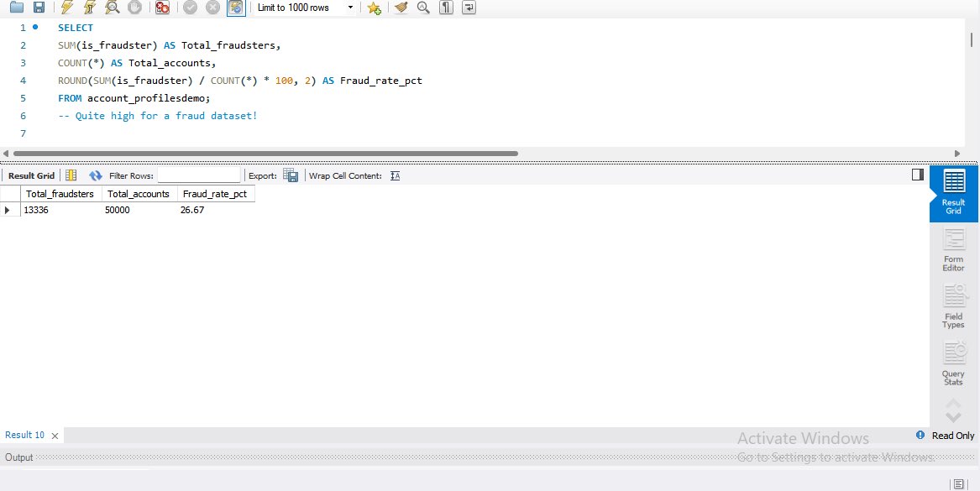The image size is (980, 491).
Task: Refresh the result data with the arrows icon
Action: coord(96,175)
